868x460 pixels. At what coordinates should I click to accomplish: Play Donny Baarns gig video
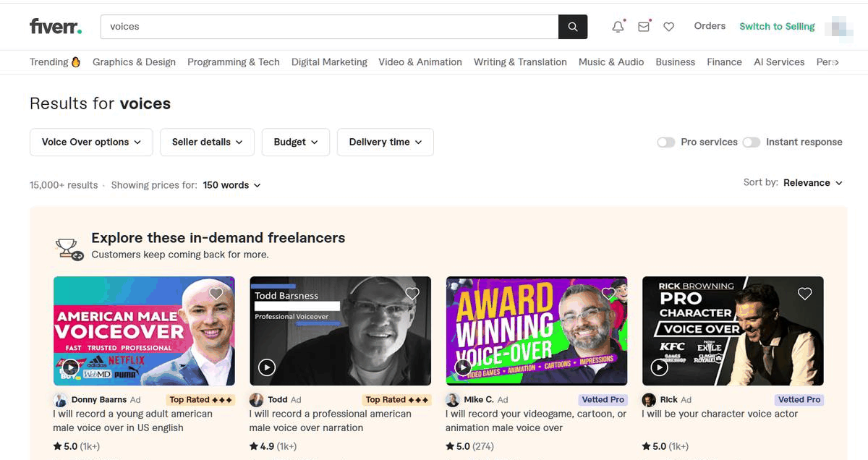(71, 367)
